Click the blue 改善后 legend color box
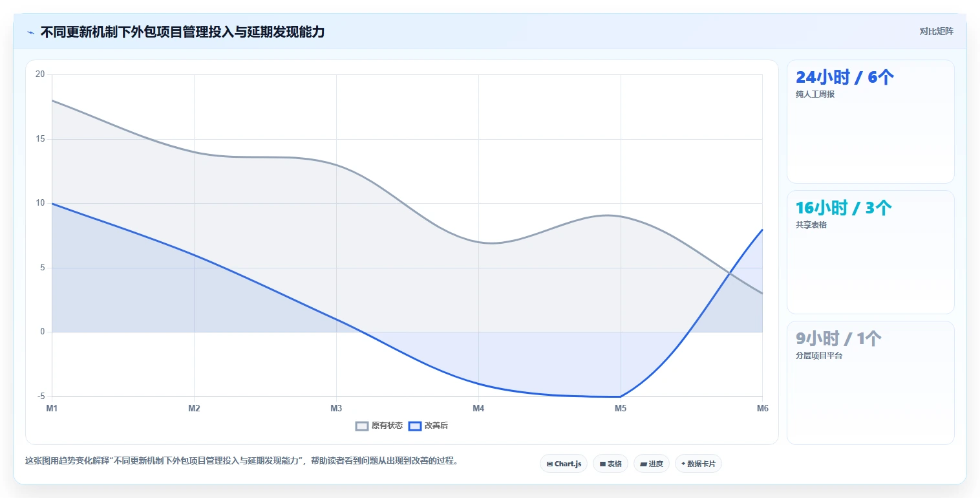This screenshot has width=980, height=498. pyautogui.click(x=414, y=426)
